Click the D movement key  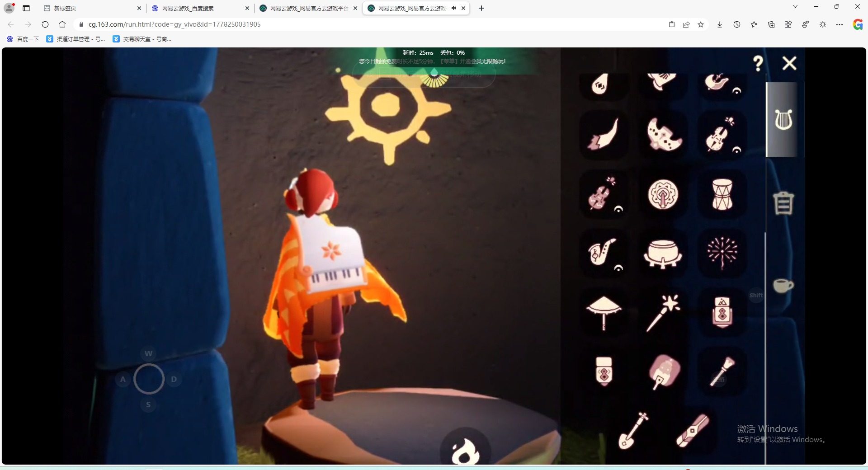coord(174,379)
